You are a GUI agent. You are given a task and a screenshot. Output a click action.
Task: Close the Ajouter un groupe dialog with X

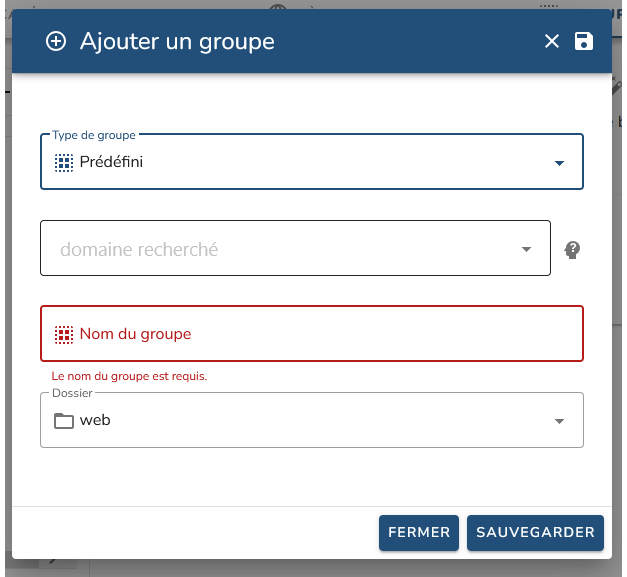[551, 41]
